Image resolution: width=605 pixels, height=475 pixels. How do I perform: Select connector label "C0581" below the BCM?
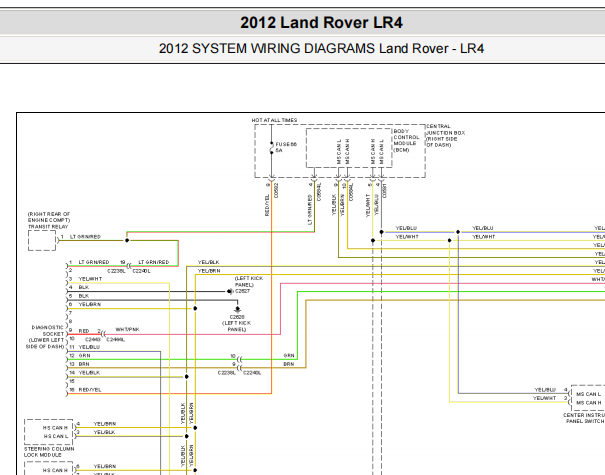(384, 191)
